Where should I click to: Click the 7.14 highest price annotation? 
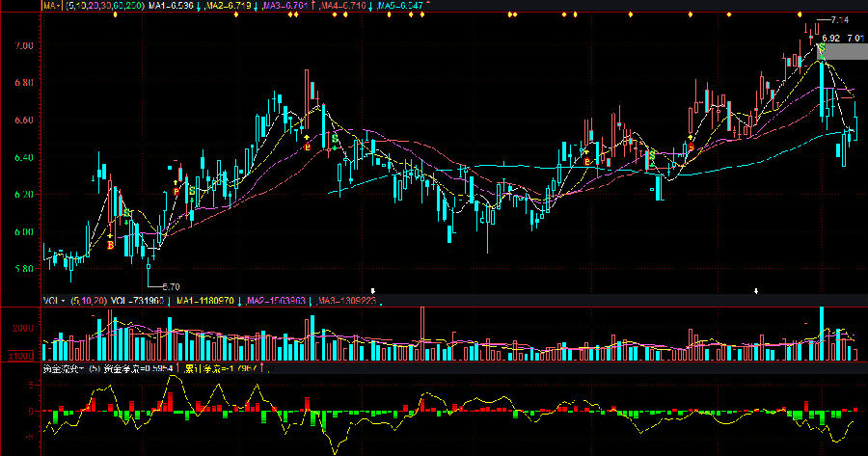click(840, 19)
